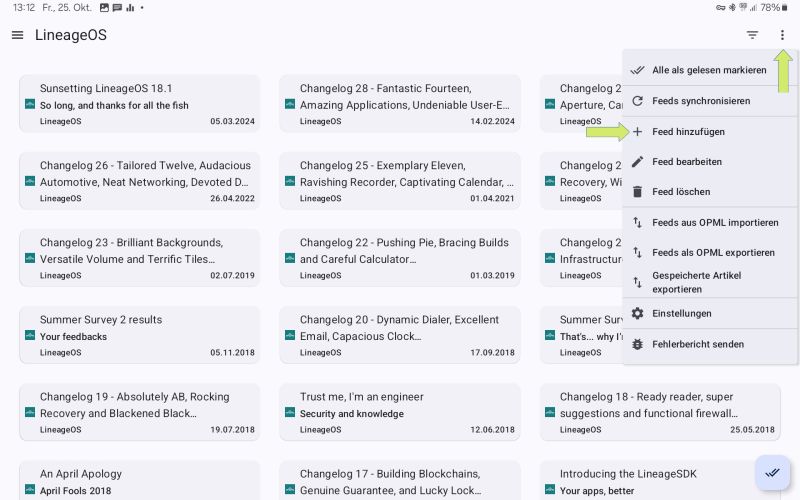Screen dimensions: 800x500
Task: Choose 'Gespeicherte Artikel exportieren'
Action: [696, 282]
